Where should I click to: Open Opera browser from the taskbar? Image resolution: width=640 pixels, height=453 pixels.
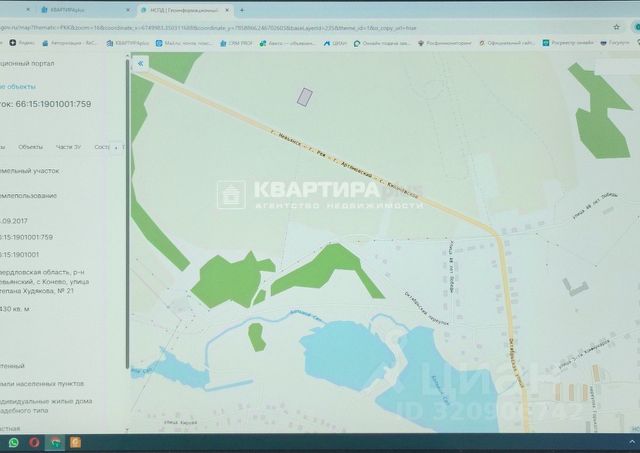[34, 442]
